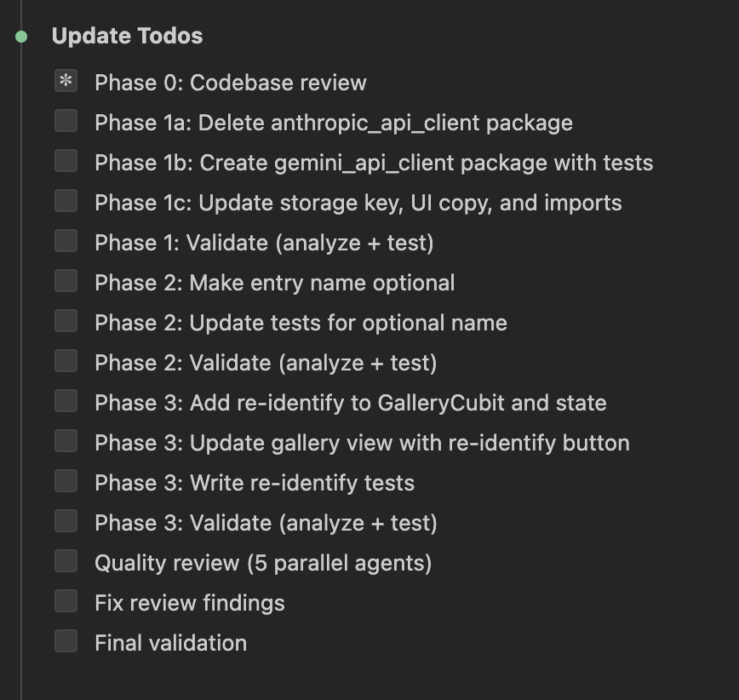The width and height of the screenshot is (739, 700).
Task: Check the Phase 1b create gemini_api_client checkbox
Action: tap(66, 162)
